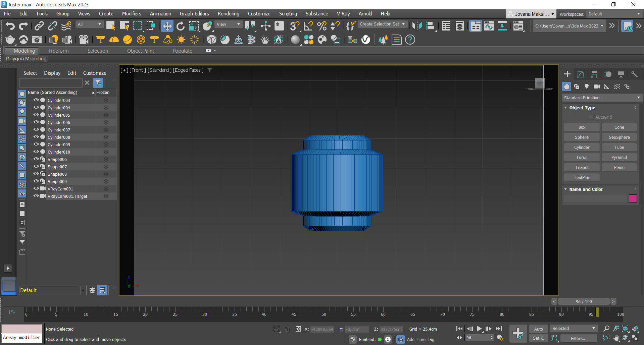Image resolution: width=644 pixels, height=345 pixels.
Task: Open the magenta object color swatch
Action: click(x=633, y=198)
